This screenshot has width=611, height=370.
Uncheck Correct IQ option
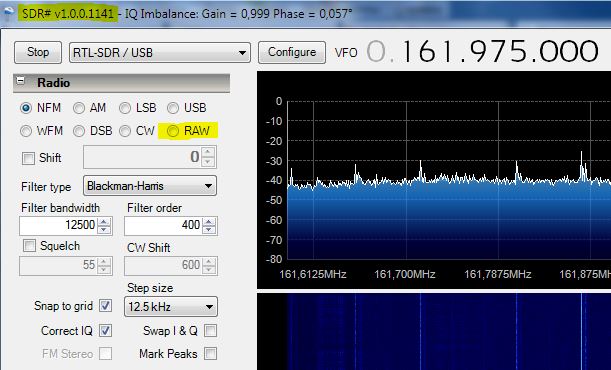point(105,331)
